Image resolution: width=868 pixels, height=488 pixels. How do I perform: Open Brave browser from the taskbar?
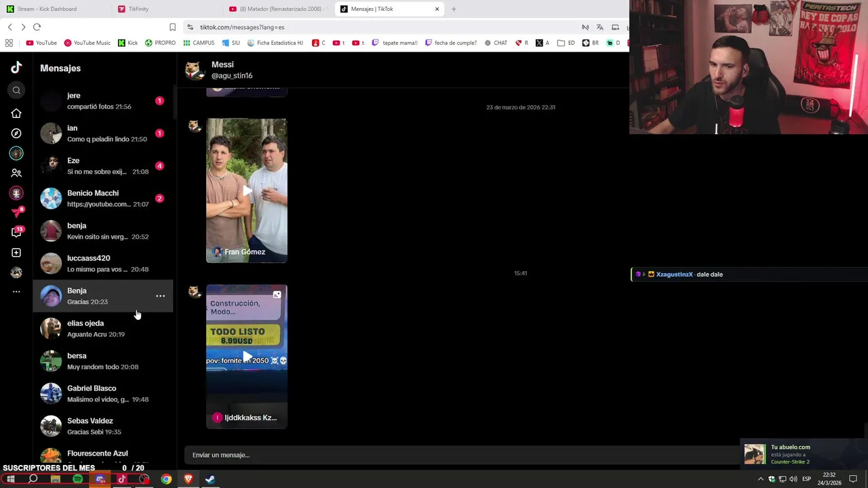click(x=189, y=479)
